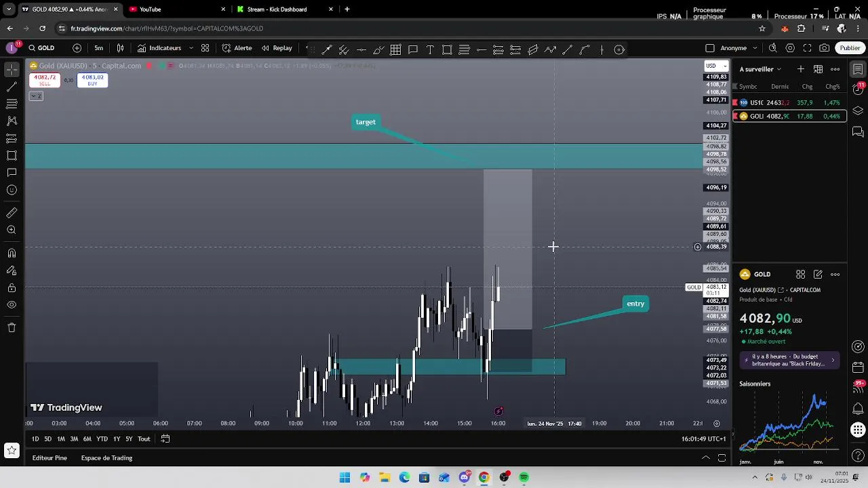868x488 pixels.
Task: Open quick search icon
Action: click(773, 48)
